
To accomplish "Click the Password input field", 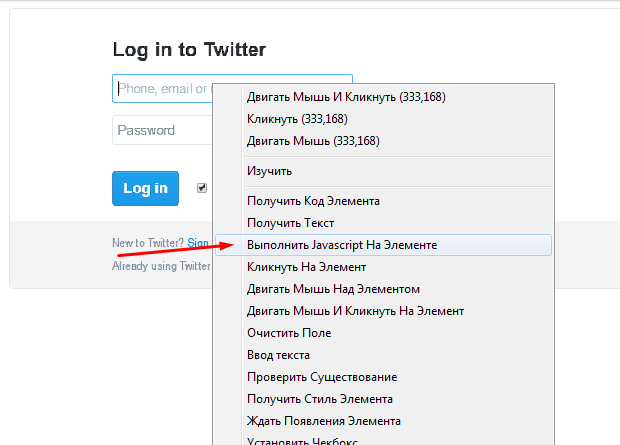I will tap(162, 130).
